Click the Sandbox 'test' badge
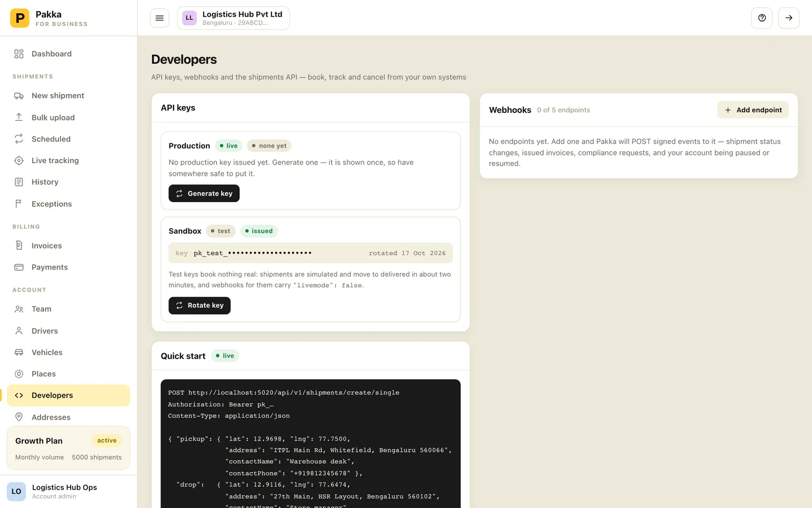This screenshot has width=812, height=508. point(220,231)
